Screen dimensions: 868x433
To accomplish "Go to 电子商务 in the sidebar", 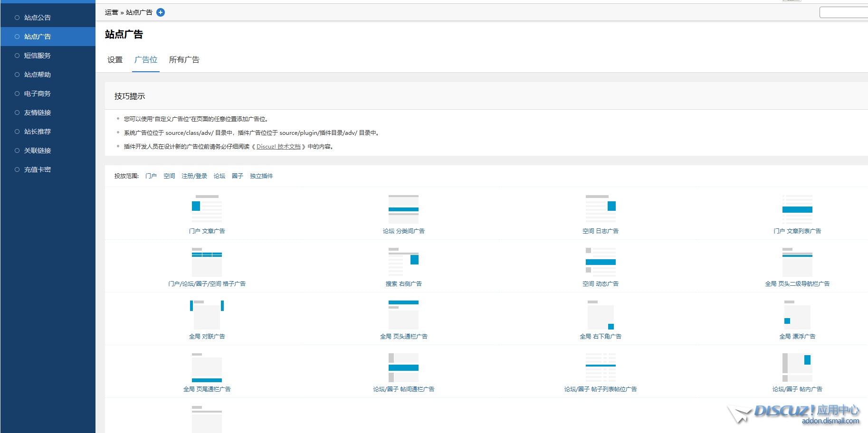I will coord(38,94).
